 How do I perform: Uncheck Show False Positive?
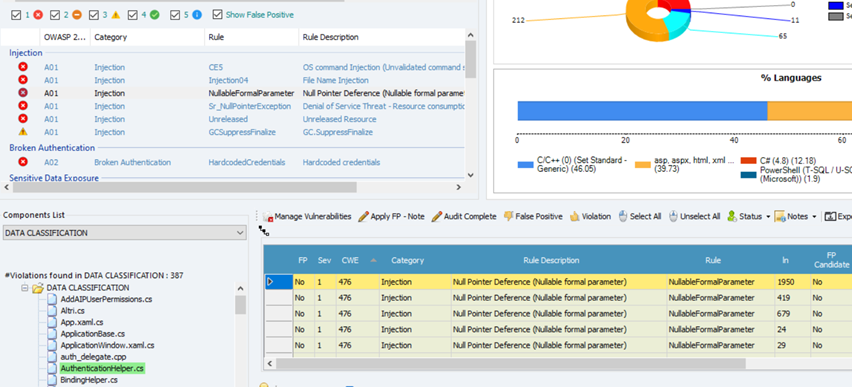pyautogui.click(x=217, y=15)
